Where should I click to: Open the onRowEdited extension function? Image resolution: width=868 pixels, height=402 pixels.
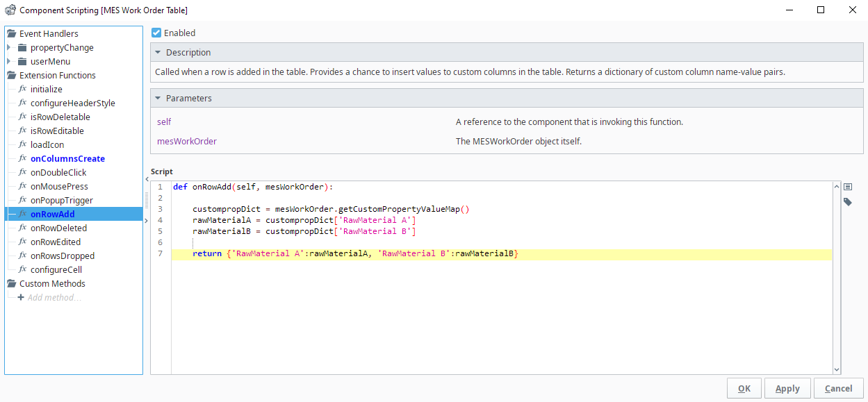[55, 242]
